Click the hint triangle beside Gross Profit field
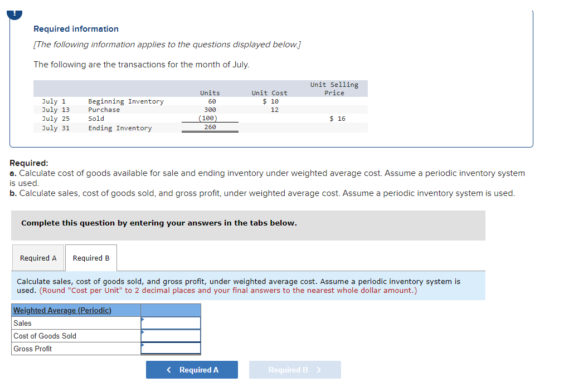This screenshot has height=392, width=564. tap(143, 345)
